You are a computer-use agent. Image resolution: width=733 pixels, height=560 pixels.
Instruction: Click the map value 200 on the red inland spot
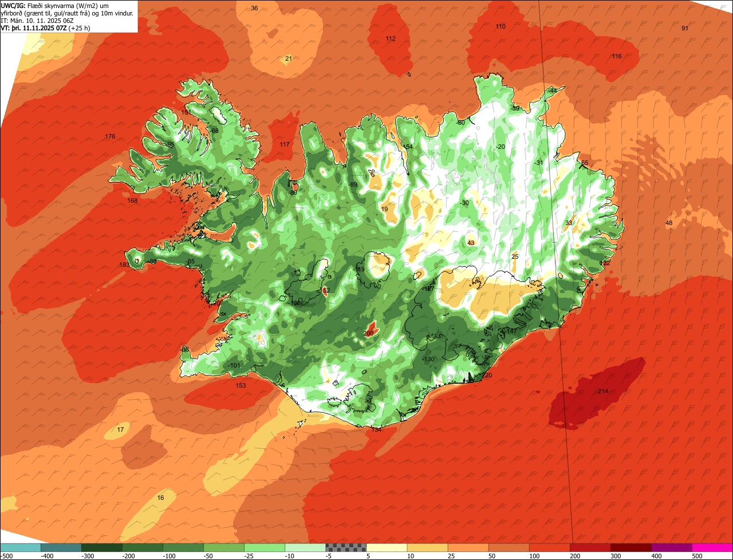pyautogui.click(x=368, y=334)
